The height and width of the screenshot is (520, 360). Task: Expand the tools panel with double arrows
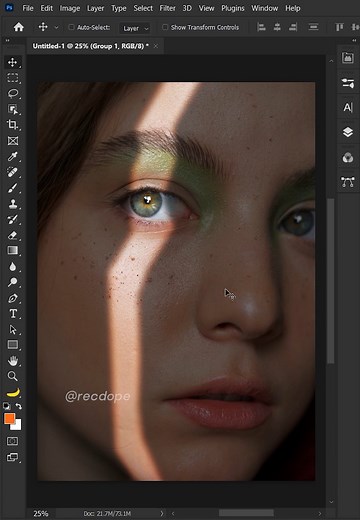point(7,40)
